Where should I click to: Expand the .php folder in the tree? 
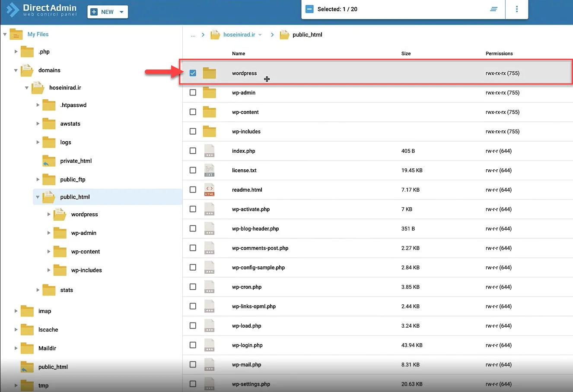pyautogui.click(x=16, y=51)
